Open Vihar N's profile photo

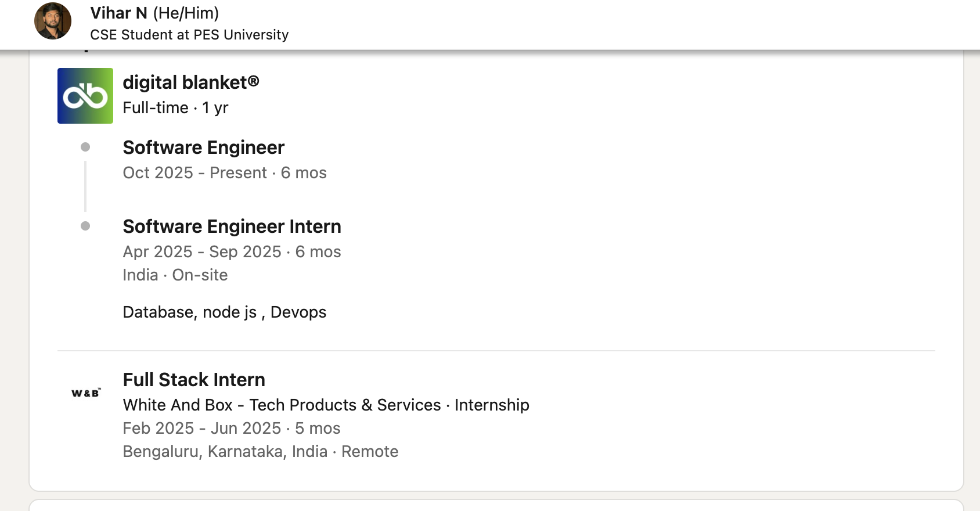[52, 20]
